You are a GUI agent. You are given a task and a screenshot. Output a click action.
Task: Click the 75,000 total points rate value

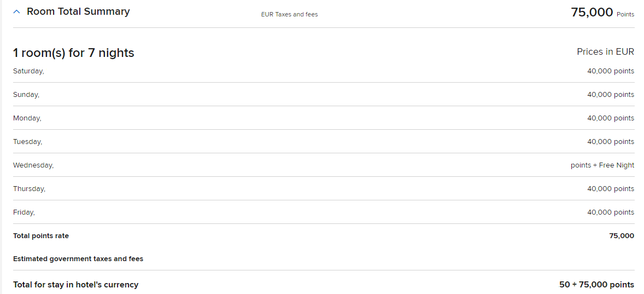622,236
